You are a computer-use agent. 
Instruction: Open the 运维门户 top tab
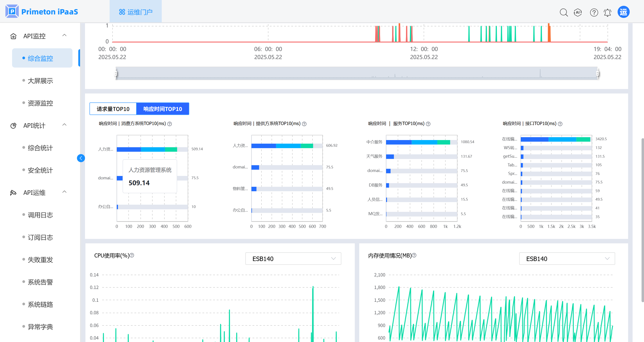point(136,12)
